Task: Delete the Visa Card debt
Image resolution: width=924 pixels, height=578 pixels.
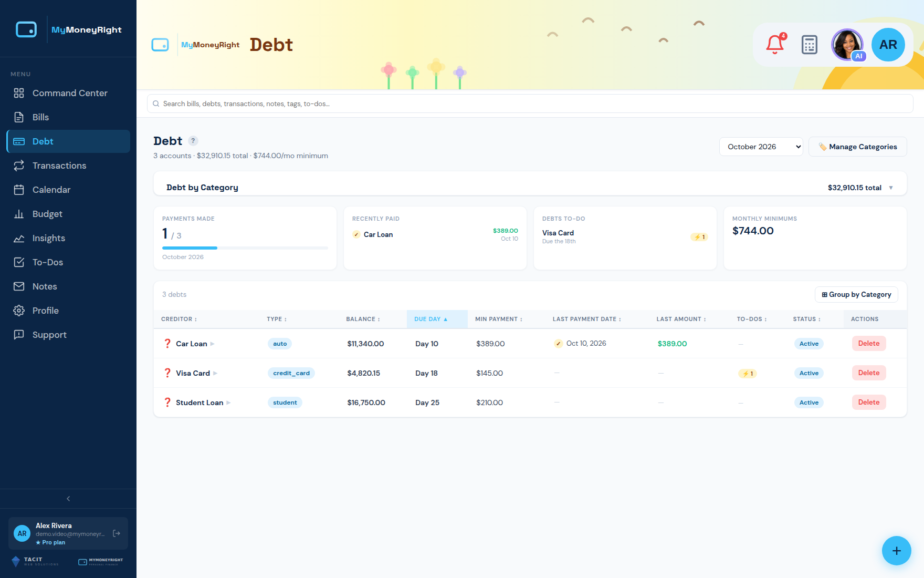Action: tap(869, 373)
